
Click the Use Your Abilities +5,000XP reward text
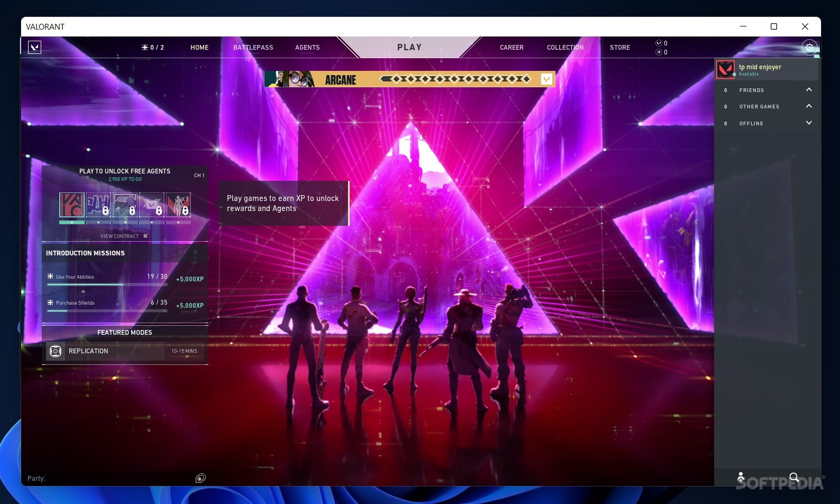pyautogui.click(x=190, y=279)
